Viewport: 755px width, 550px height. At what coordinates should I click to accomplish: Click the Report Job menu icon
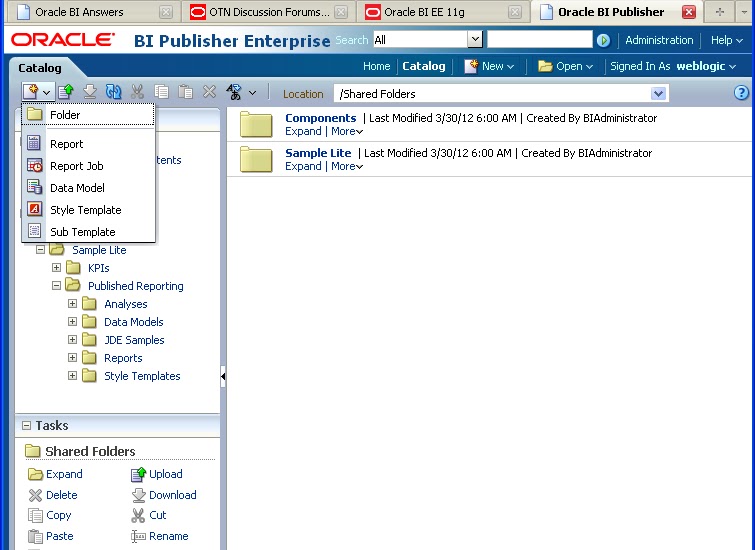point(35,166)
